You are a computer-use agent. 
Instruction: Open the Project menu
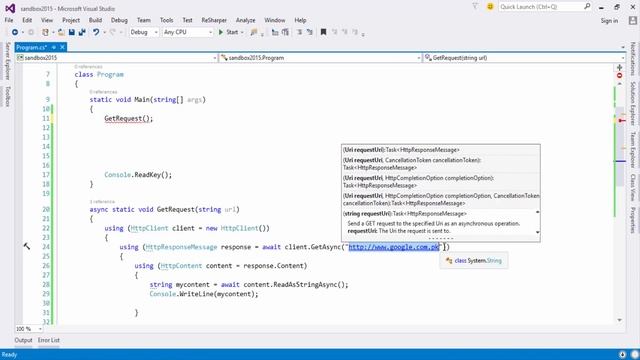(x=71, y=20)
